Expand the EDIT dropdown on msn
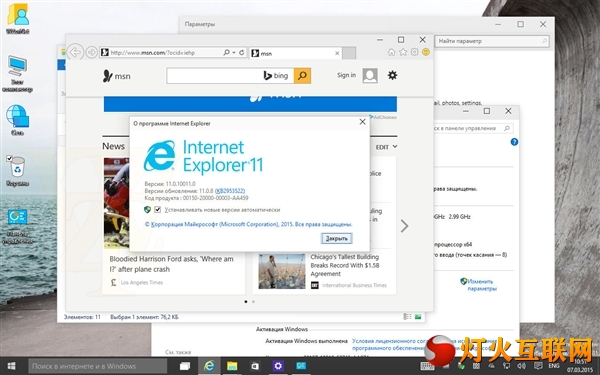This screenshot has height=375, width=600. coord(386,147)
